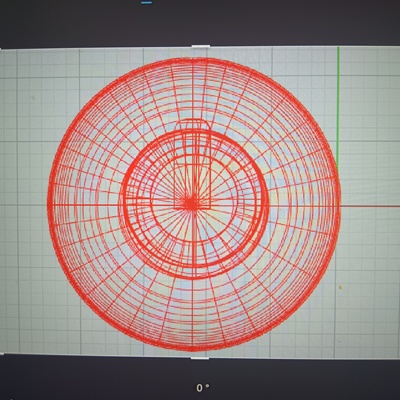The height and width of the screenshot is (400, 400).
Task: Select the outer sphere outline at its left edge
Action: [49, 203]
